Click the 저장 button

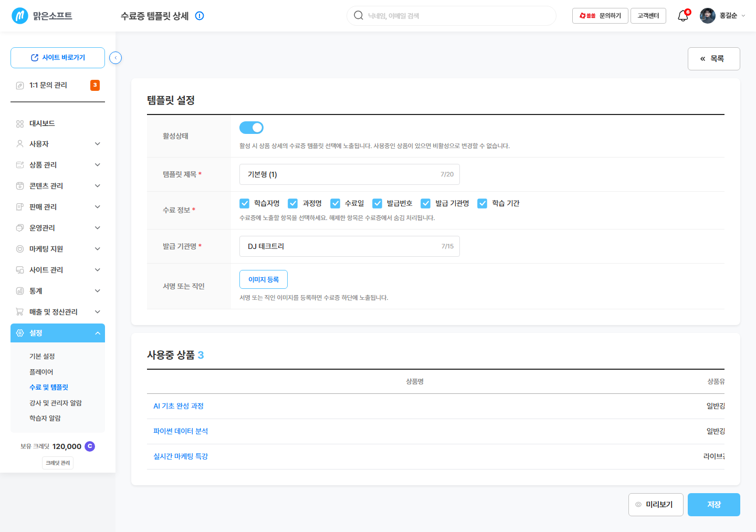(714, 505)
